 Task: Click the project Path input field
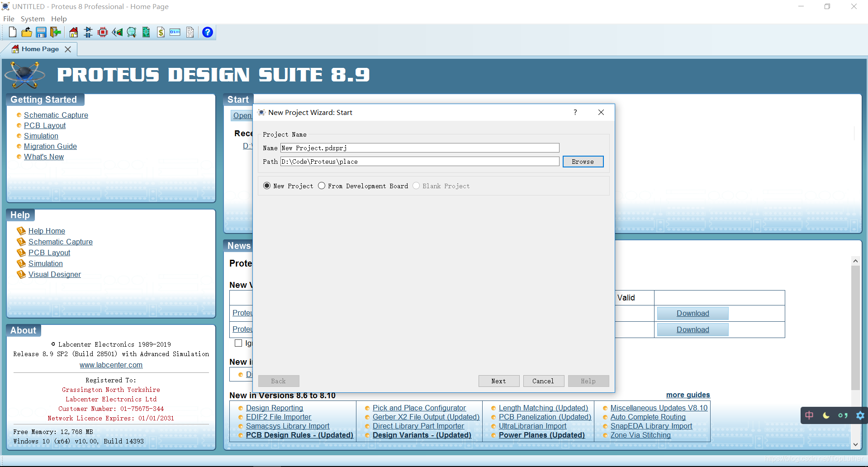[420, 162]
